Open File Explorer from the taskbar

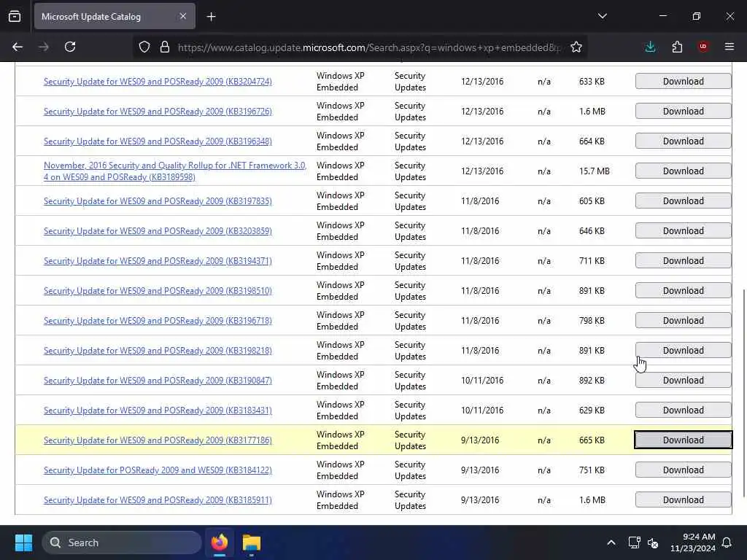[252, 542]
